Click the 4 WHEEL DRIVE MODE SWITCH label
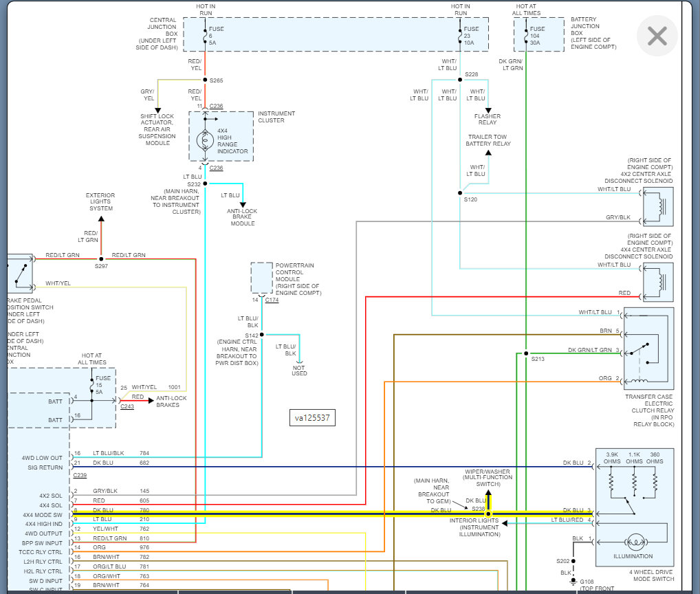 (653, 575)
